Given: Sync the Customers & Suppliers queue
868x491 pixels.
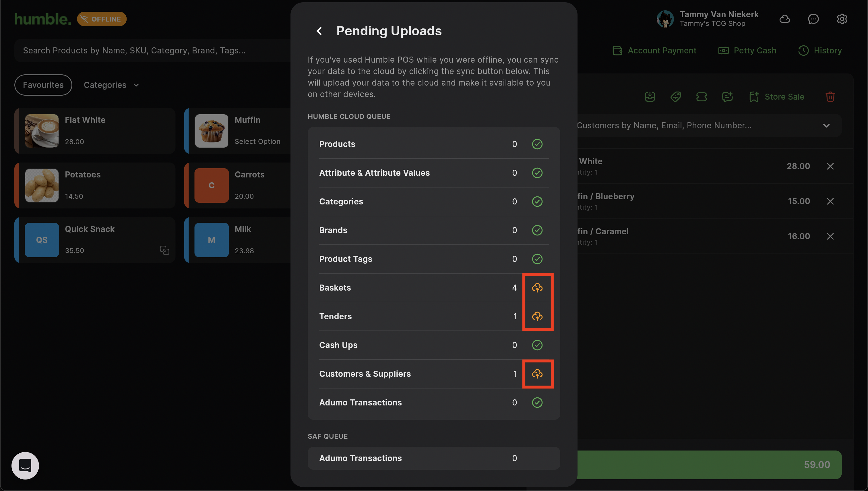Looking at the screenshot, I should click(x=537, y=374).
